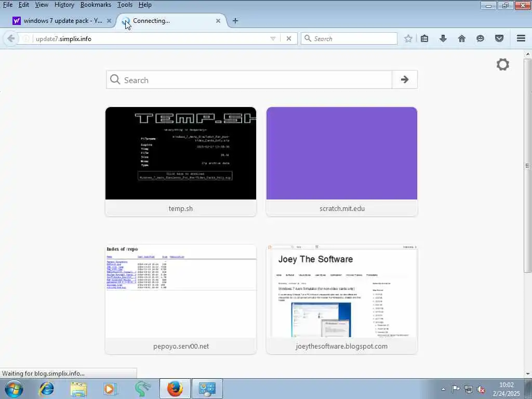Go to Home page icon
The width and height of the screenshot is (532, 399).
tap(462, 38)
